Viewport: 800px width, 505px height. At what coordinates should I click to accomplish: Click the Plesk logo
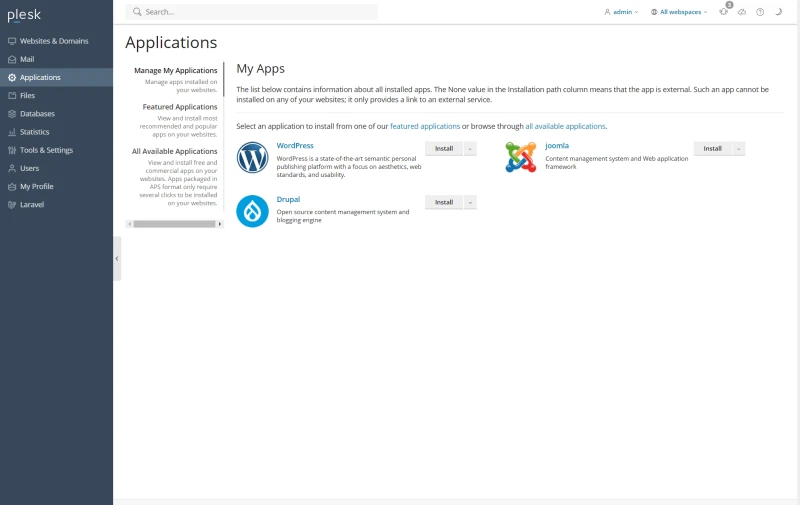coord(25,15)
